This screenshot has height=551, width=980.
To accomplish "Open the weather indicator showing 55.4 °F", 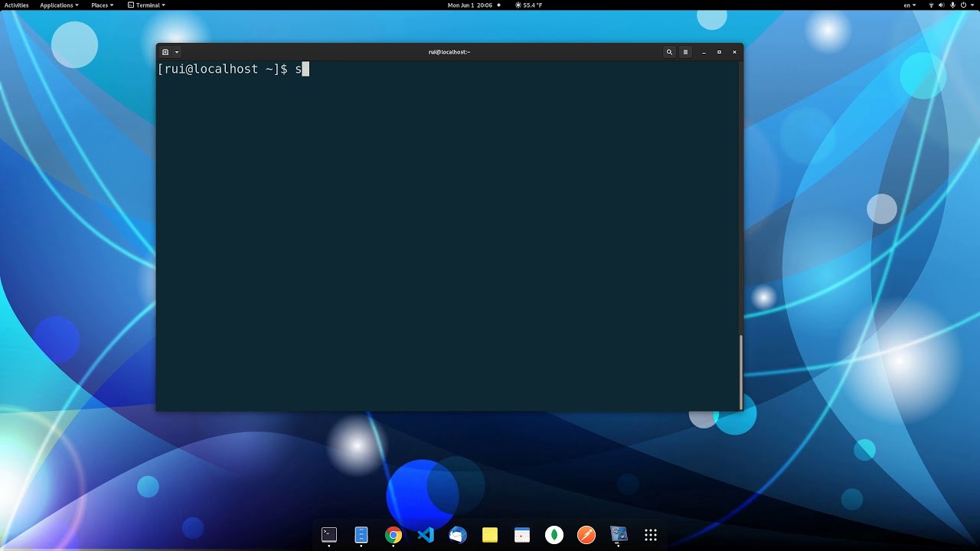I will tap(529, 5).
